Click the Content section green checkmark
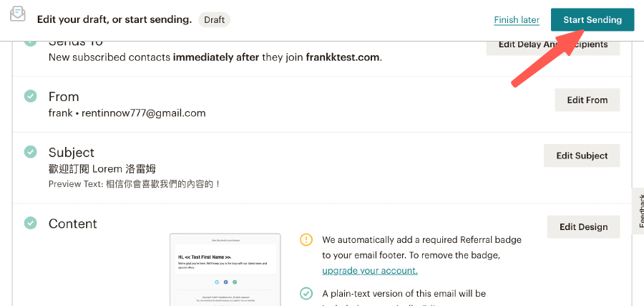Screen dimensions: 644x306 [x=31, y=223]
